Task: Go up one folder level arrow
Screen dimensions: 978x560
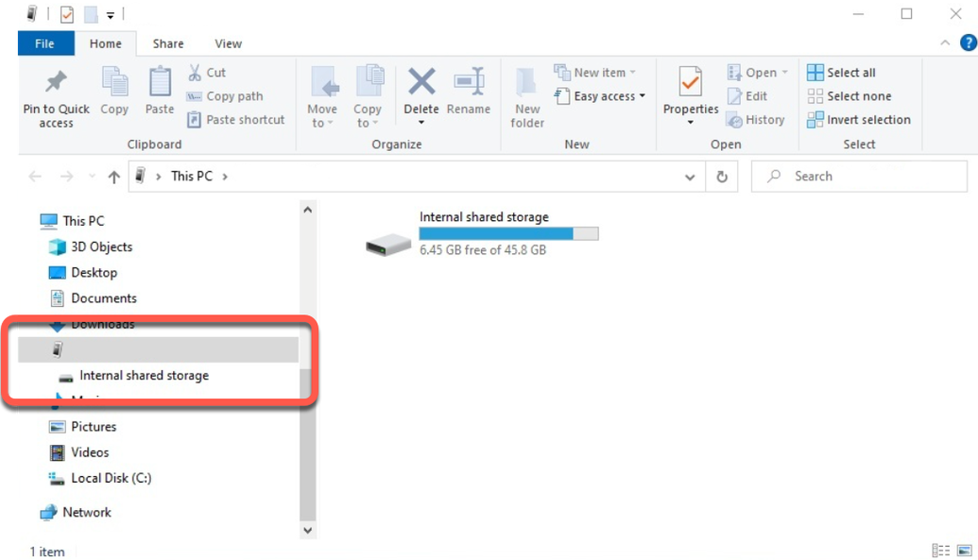Action: tap(114, 177)
